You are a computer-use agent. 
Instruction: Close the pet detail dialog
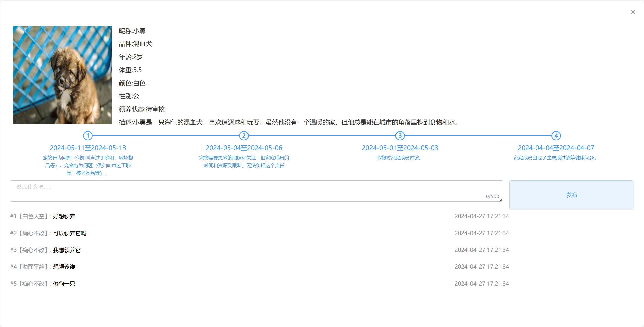633,12
